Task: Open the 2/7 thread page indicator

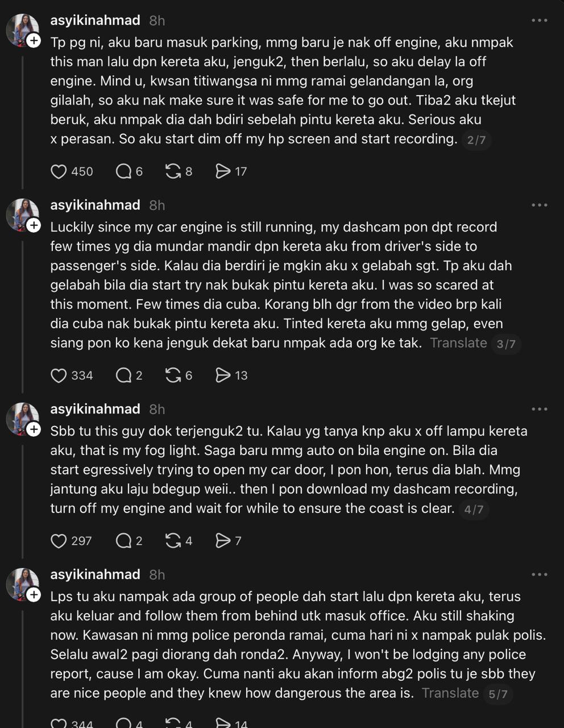Action: pyautogui.click(x=476, y=140)
